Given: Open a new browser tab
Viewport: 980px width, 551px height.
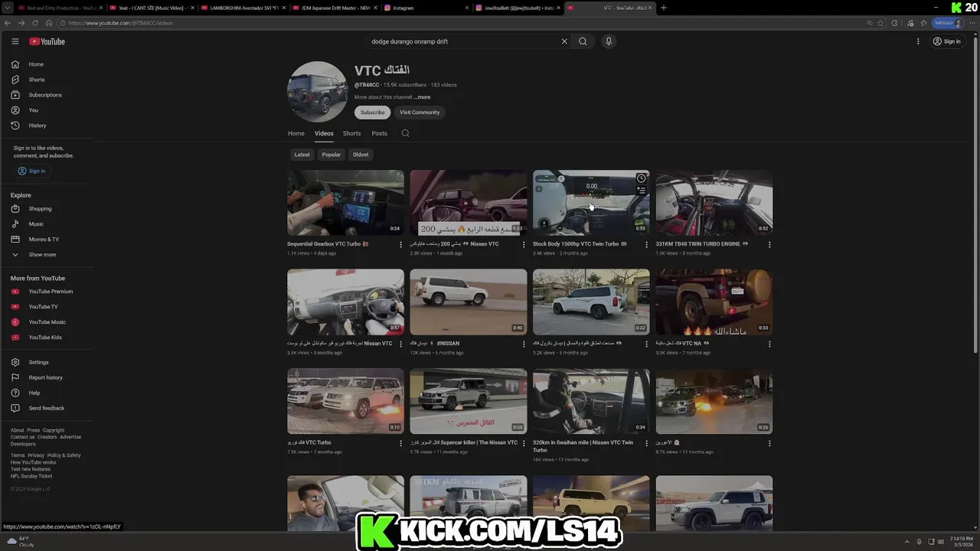Looking at the screenshot, I should click(x=663, y=8).
